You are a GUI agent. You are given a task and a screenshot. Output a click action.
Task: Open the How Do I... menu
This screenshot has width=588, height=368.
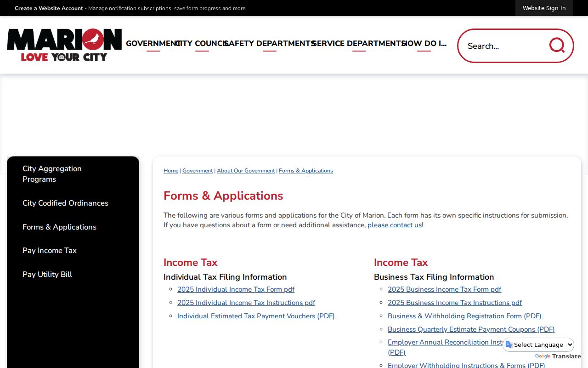(424, 43)
